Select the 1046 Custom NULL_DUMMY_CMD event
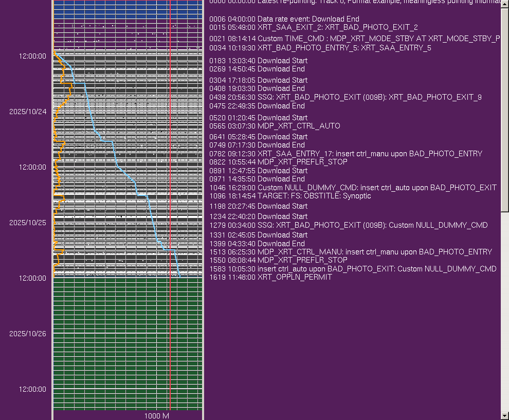The image size is (509, 420). tap(353, 188)
